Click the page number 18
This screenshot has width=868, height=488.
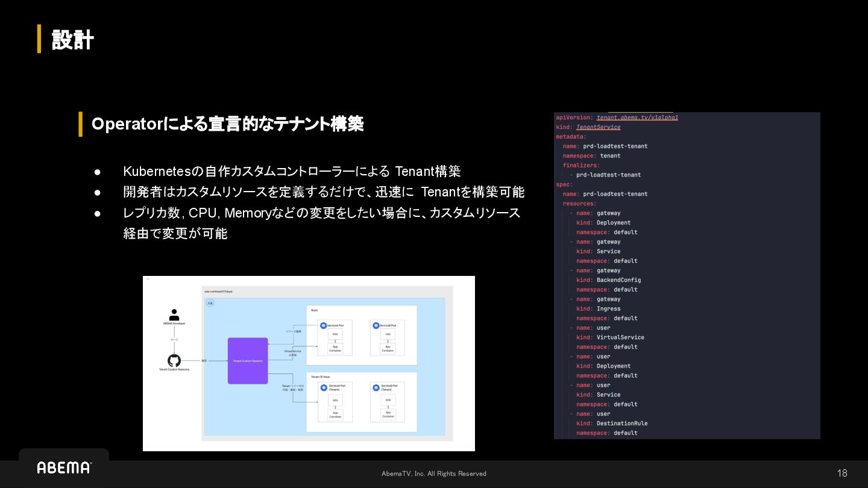tap(842, 474)
